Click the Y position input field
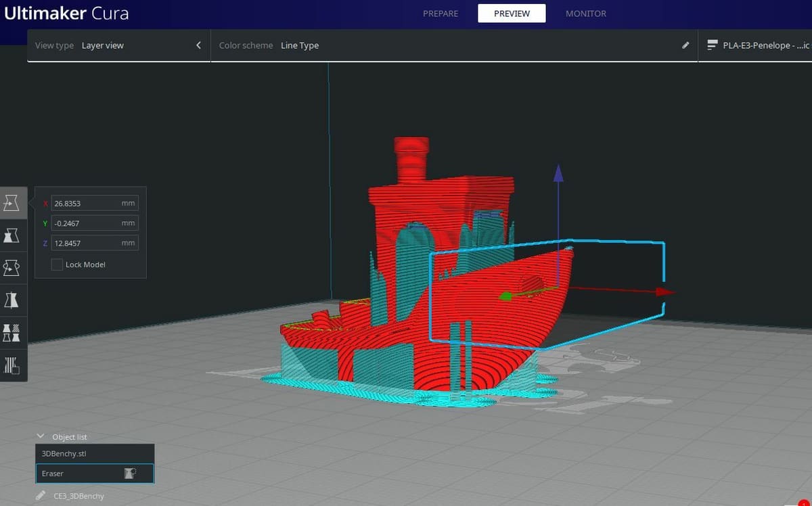Viewport: 812px width, 506px height. (95, 223)
